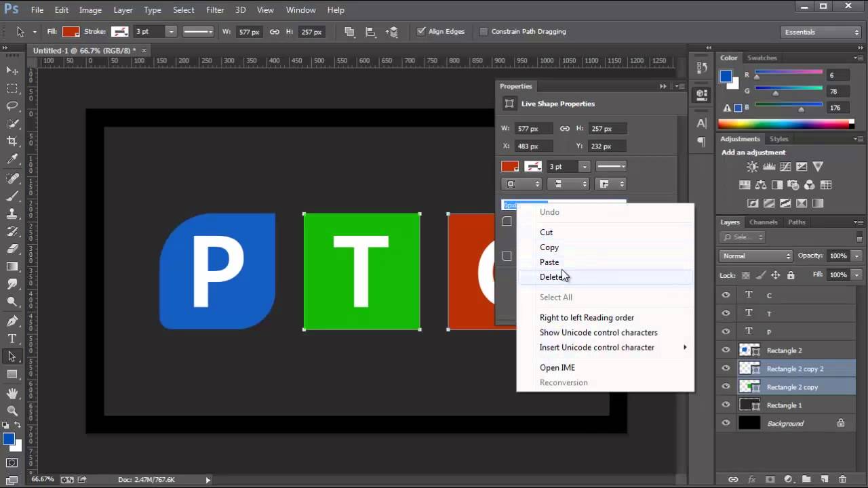Viewport: 868px width, 488px height.
Task: Enable Constrain Path Dragging checkbox
Action: click(484, 31)
